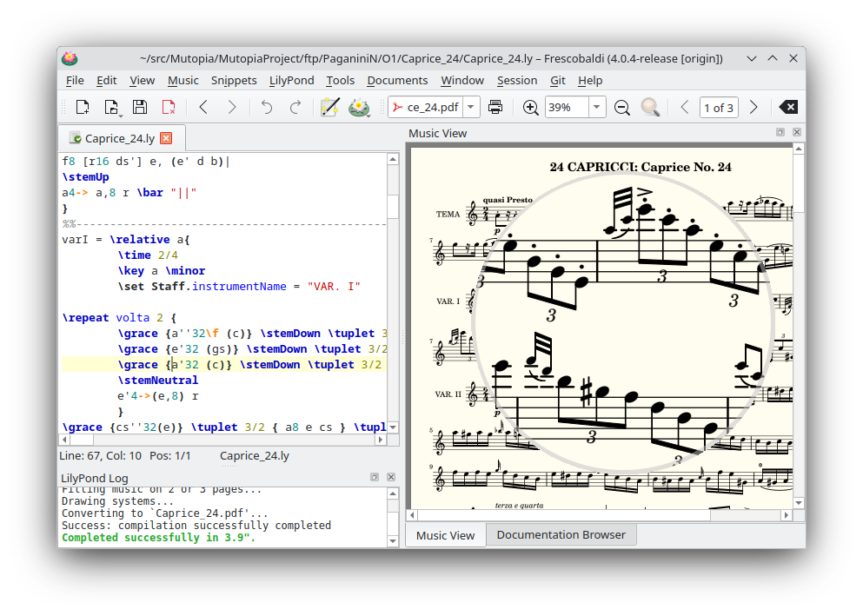The image size is (863, 616).
Task: Engrave with LilyPond lily icon
Action: [359, 107]
